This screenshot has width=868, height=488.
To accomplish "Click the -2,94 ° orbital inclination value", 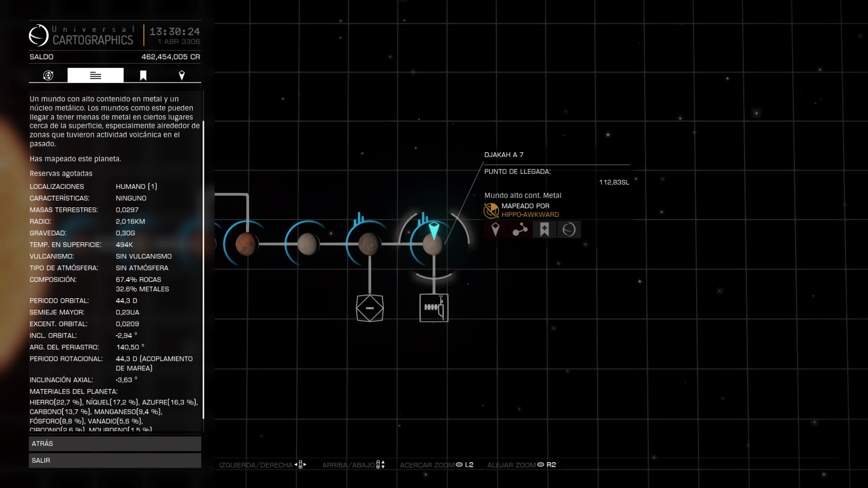I will (x=127, y=335).
